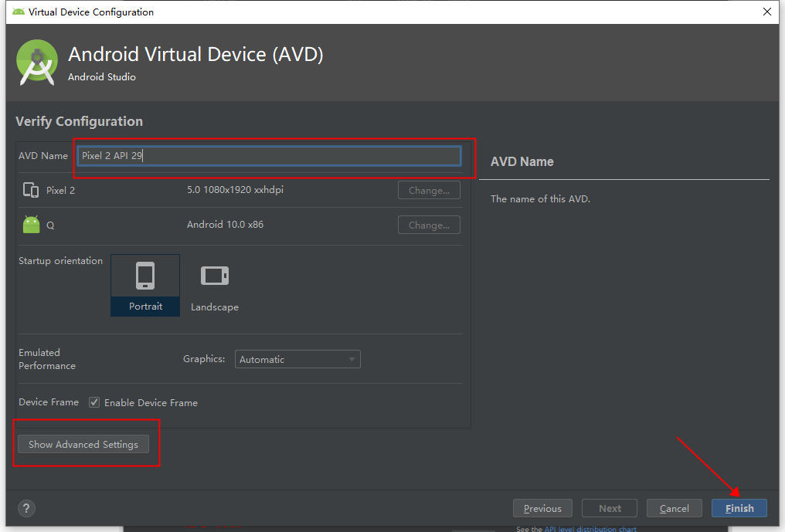The height and width of the screenshot is (532, 785).
Task: Toggle Enable Device Frame checkbox
Action: (x=94, y=402)
